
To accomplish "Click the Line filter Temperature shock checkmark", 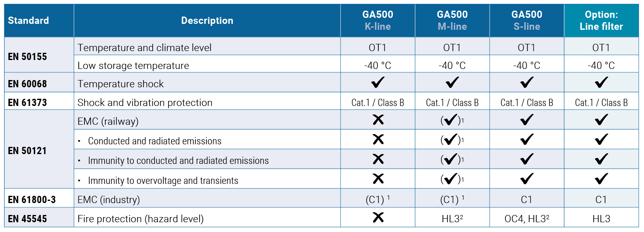I will (601, 83).
